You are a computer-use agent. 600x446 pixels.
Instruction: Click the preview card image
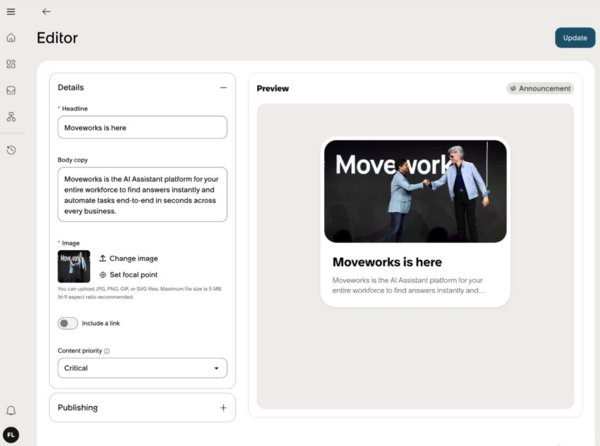(x=415, y=191)
